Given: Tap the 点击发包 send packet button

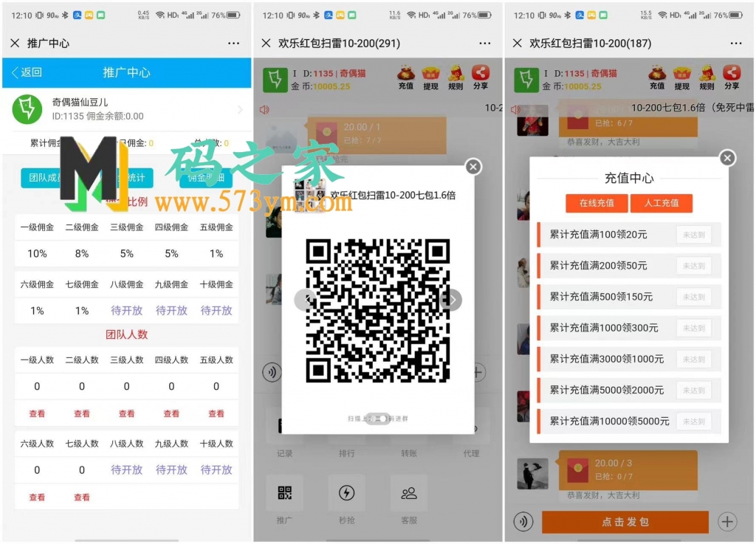Looking at the screenshot, I should click(625, 522).
